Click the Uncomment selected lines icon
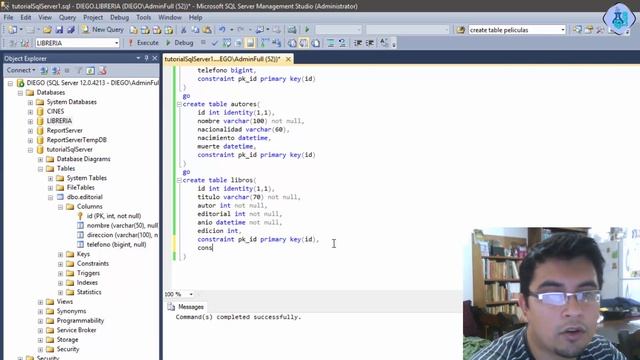 [342, 43]
